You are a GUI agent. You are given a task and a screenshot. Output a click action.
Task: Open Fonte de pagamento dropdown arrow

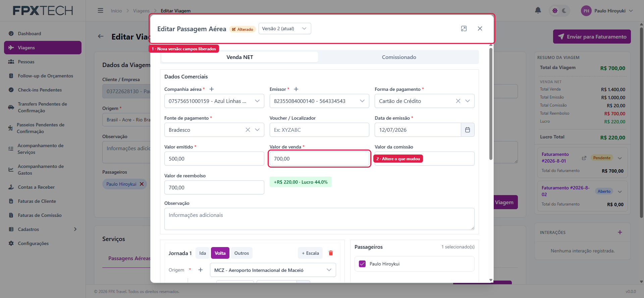(x=257, y=130)
